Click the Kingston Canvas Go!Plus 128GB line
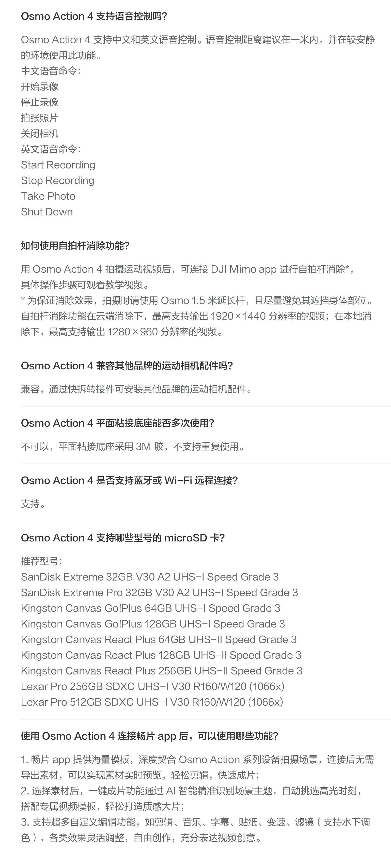The image size is (391, 868). [x=153, y=624]
